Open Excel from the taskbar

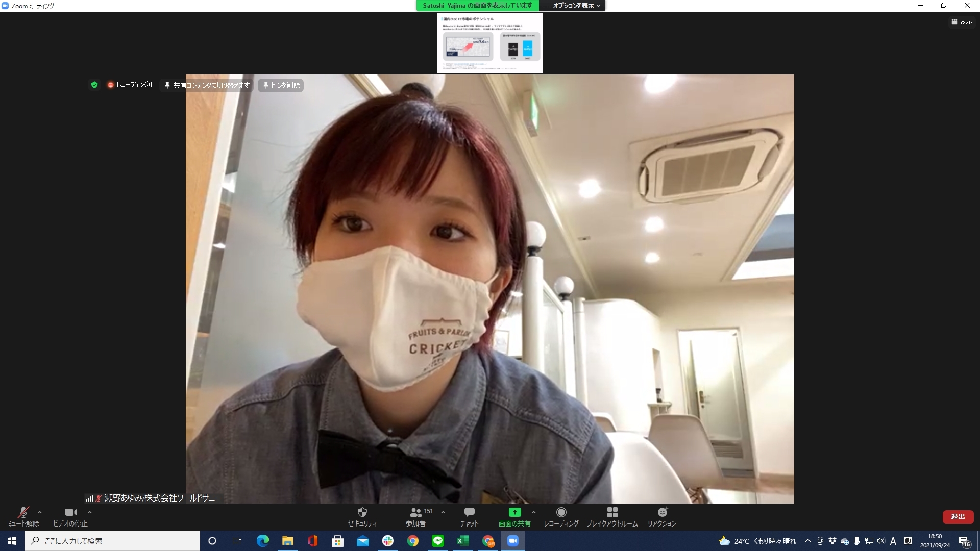tap(463, 541)
